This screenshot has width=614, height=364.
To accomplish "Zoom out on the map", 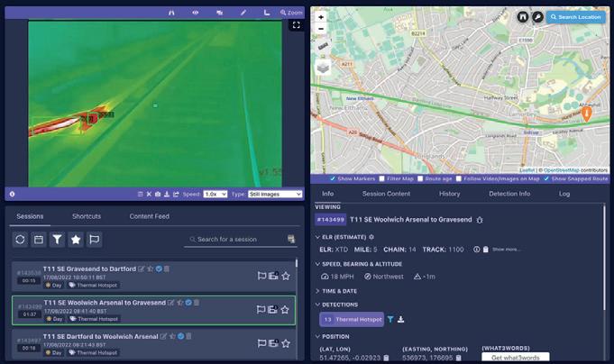I will pos(321,29).
